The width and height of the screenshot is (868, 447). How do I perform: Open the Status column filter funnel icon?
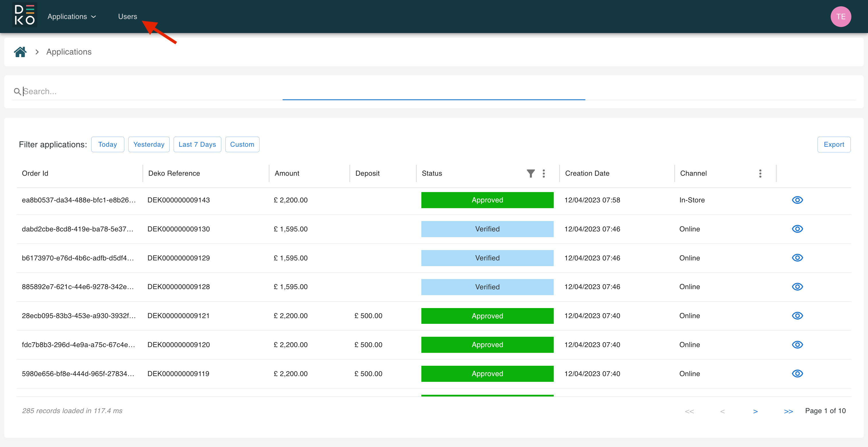coord(530,173)
